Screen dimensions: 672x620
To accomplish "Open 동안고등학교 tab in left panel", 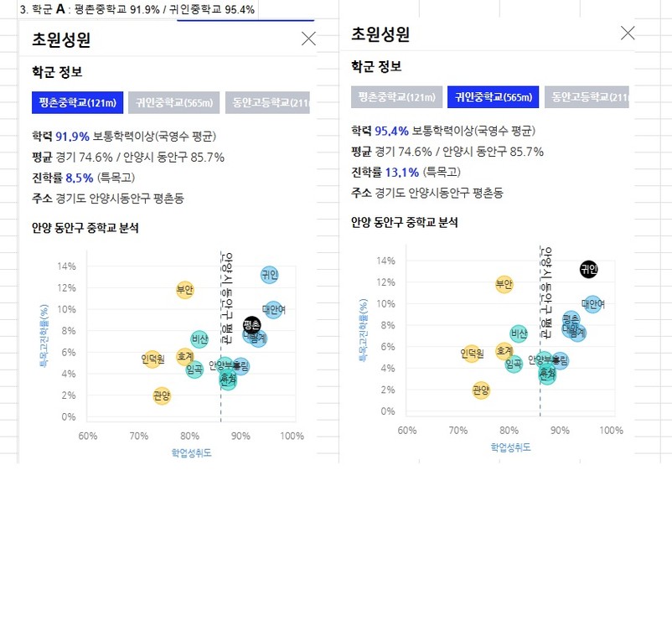I will pyautogui.click(x=267, y=102).
